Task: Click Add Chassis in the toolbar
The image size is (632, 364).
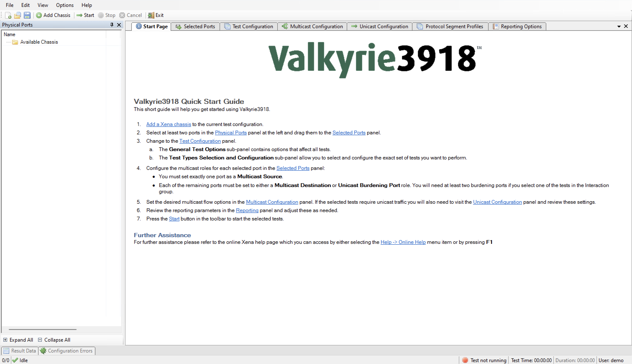Action: click(x=53, y=15)
